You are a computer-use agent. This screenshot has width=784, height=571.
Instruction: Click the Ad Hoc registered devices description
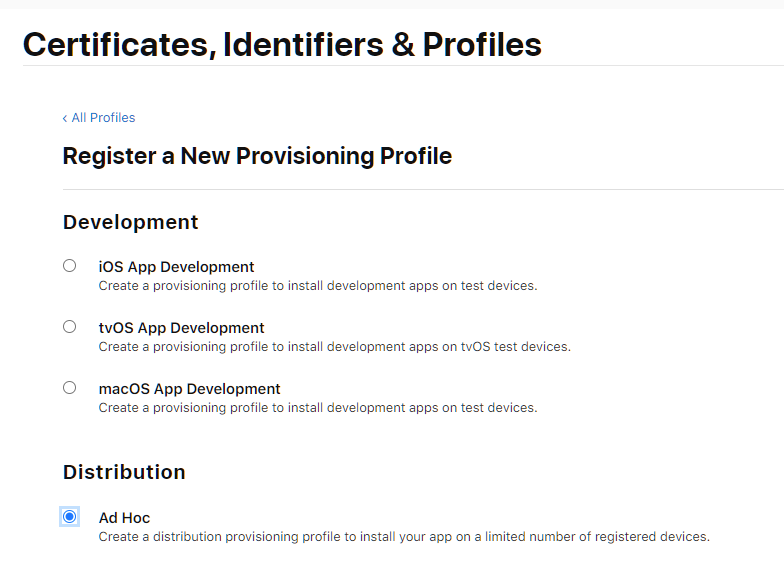(403, 537)
